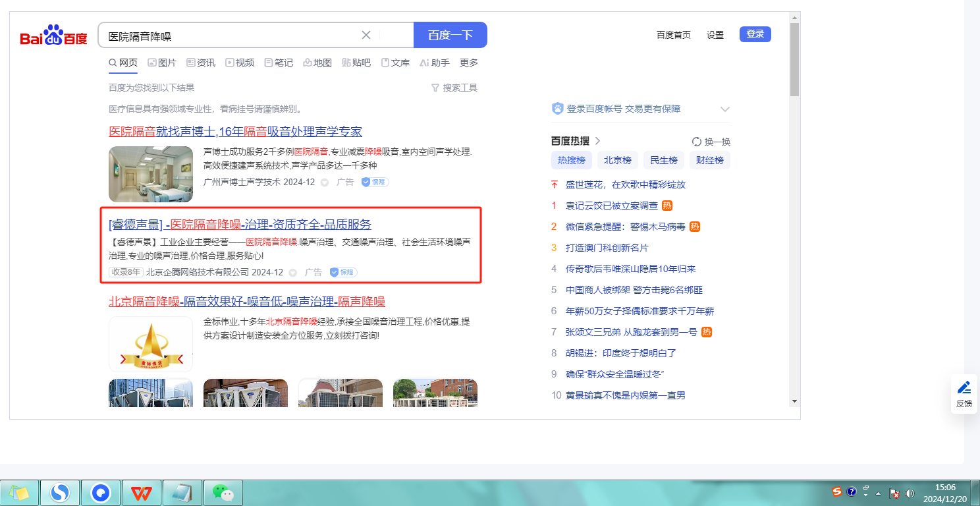This screenshot has height=506, width=980.
Task: Open WeChat from the taskbar
Action: [223, 492]
